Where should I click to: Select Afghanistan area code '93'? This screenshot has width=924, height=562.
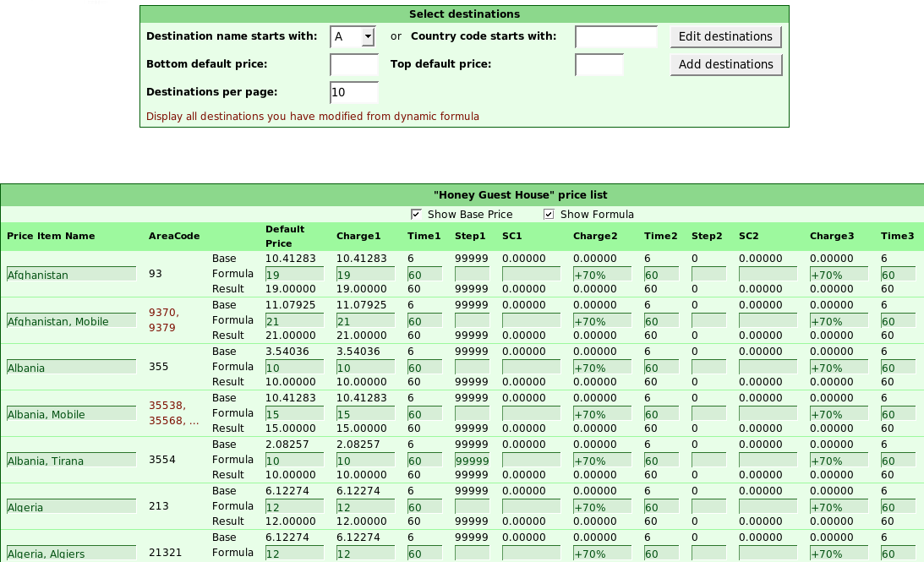pyautogui.click(x=155, y=274)
